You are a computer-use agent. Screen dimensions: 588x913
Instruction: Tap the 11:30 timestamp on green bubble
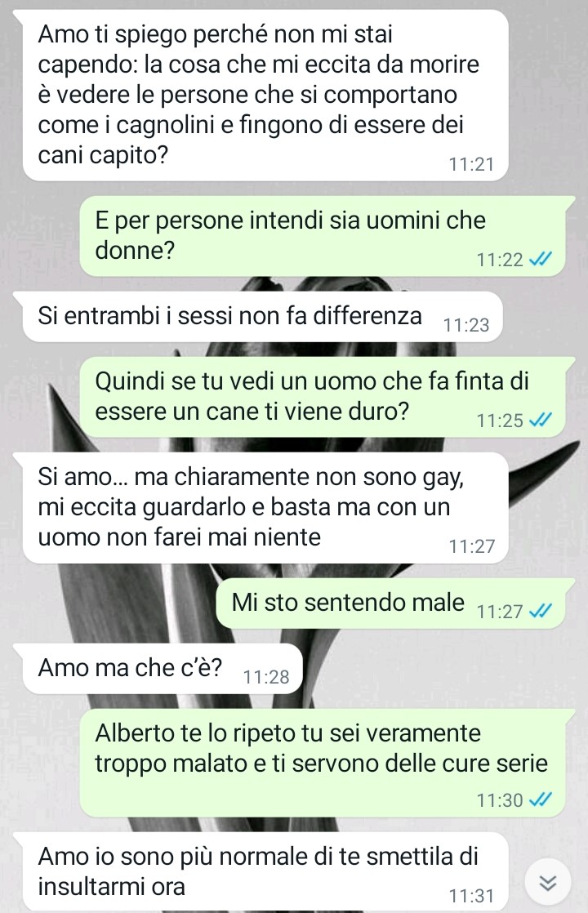(500, 800)
